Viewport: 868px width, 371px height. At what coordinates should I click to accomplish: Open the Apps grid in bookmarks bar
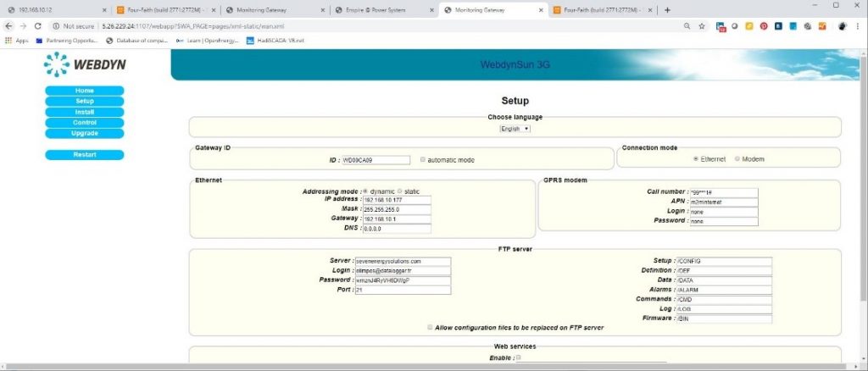click(17, 41)
